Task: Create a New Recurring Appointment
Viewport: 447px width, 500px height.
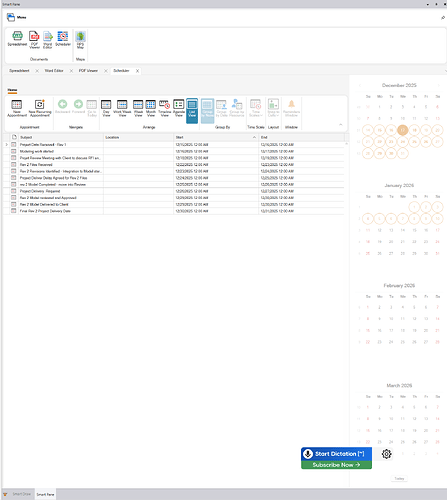Action: [x=40, y=108]
